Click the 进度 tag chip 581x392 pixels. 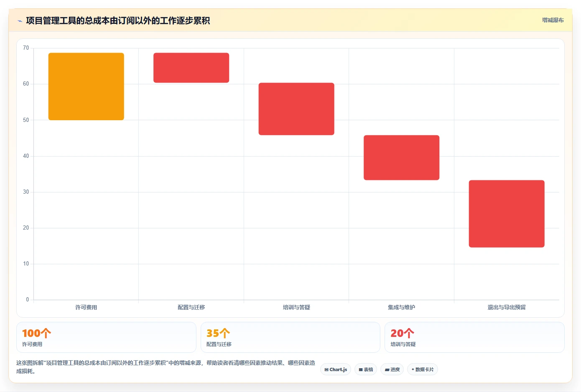392,369
